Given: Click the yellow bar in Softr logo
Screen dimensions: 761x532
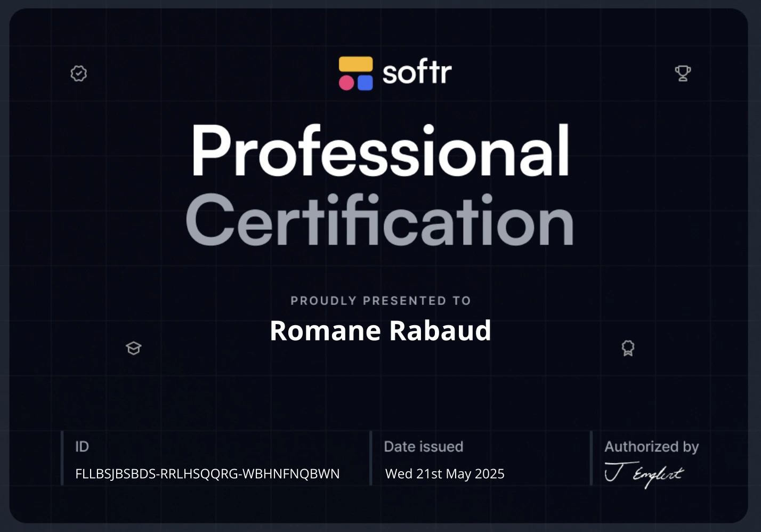Looking at the screenshot, I should coord(355,64).
